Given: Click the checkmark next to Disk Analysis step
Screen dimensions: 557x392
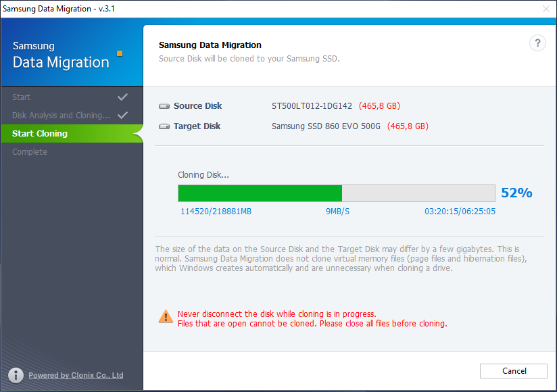Looking at the screenshot, I should tap(122, 115).
